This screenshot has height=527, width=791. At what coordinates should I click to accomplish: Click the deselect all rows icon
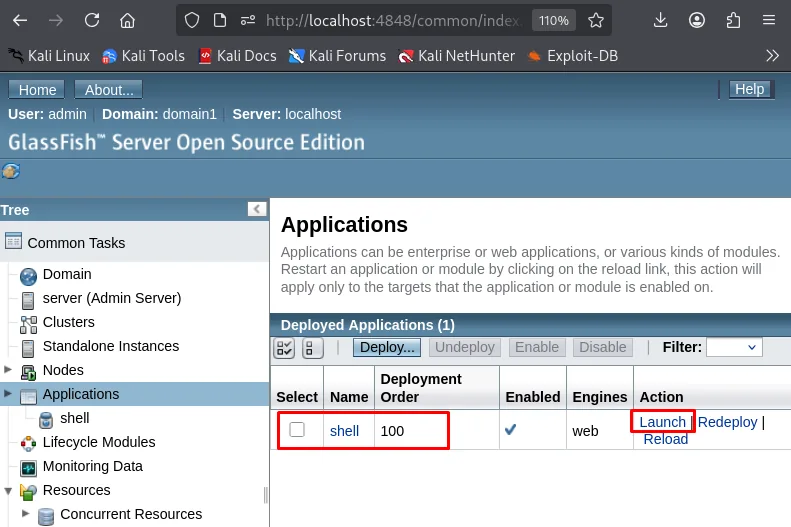[x=312, y=348]
